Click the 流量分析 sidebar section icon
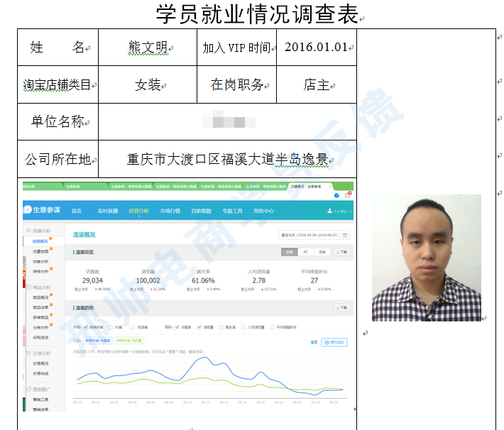The height and width of the screenshot is (430, 504). click(28, 231)
